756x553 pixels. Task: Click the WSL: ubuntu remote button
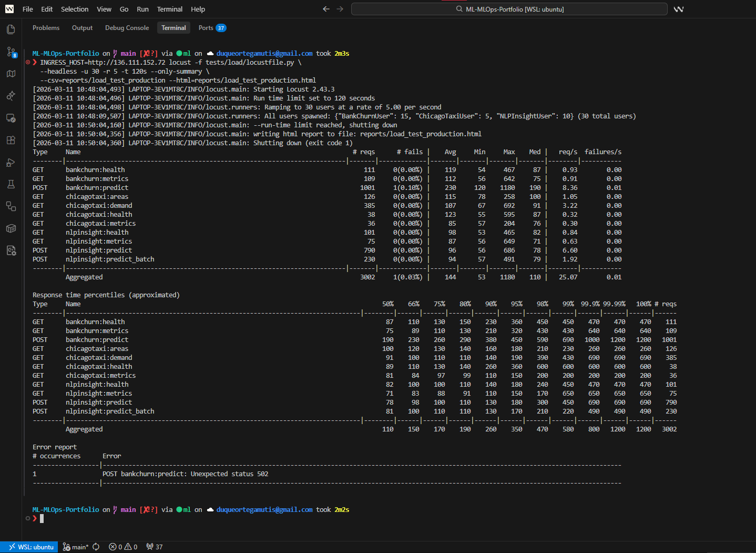(x=29, y=547)
